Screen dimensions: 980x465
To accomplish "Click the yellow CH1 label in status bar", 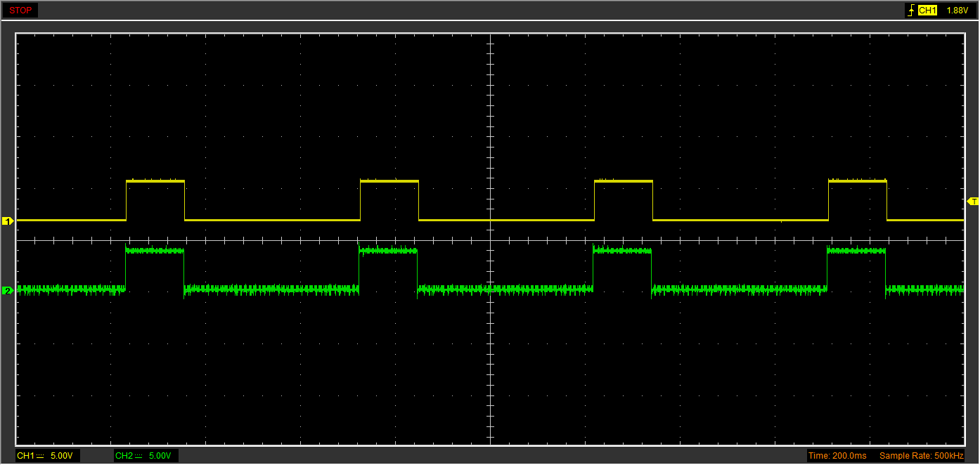I will coord(25,457).
